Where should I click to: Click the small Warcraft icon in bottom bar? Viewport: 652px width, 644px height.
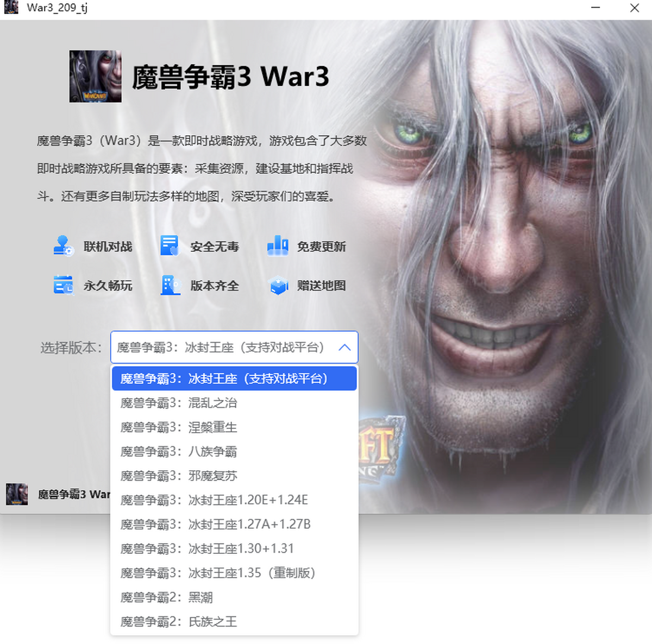17,494
